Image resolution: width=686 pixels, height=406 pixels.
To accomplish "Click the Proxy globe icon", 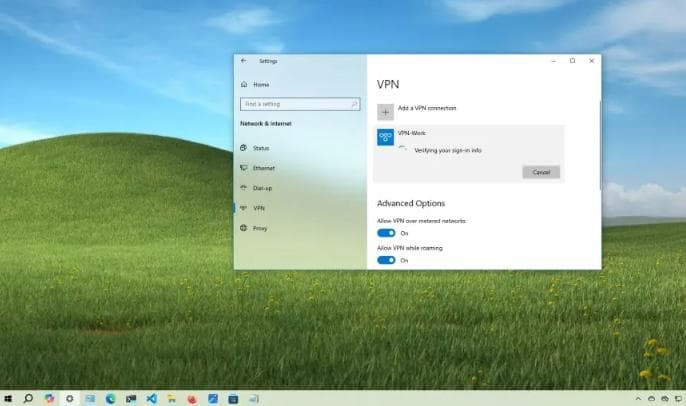I will pyautogui.click(x=244, y=228).
